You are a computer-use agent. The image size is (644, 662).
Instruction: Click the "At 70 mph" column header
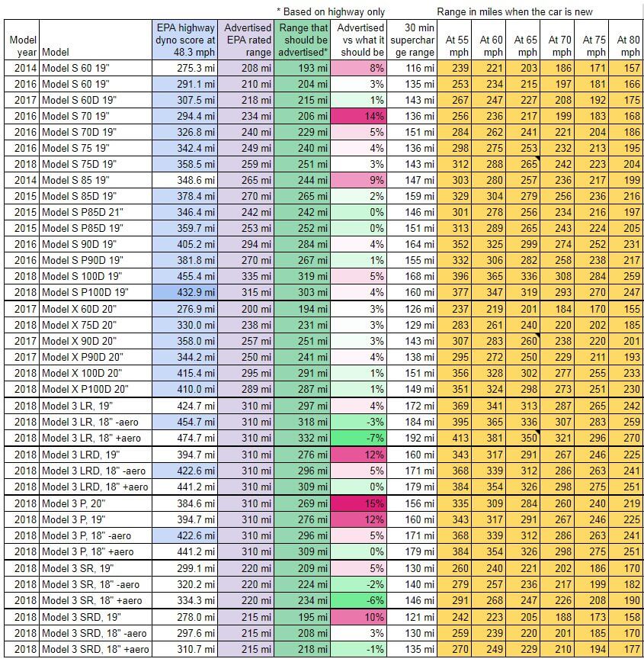[557, 40]
